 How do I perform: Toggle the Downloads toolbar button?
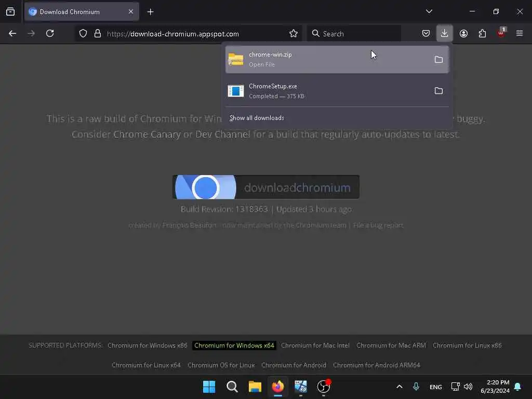445,34
